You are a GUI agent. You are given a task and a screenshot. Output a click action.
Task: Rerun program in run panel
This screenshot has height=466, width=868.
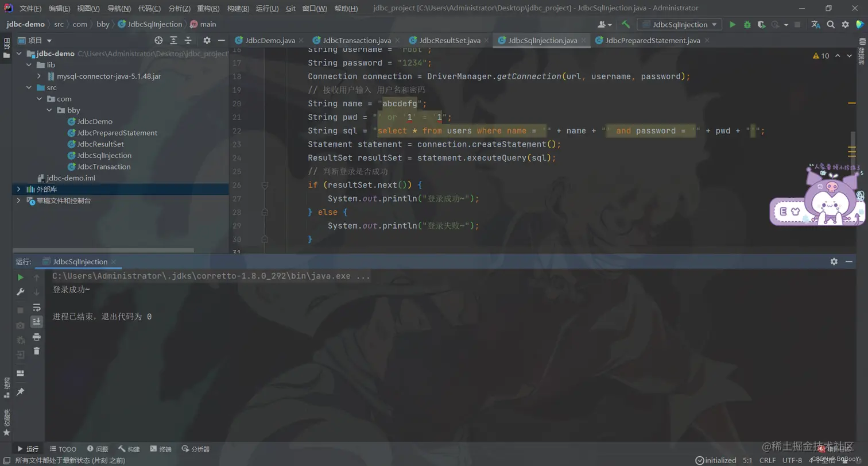[21, 278]
